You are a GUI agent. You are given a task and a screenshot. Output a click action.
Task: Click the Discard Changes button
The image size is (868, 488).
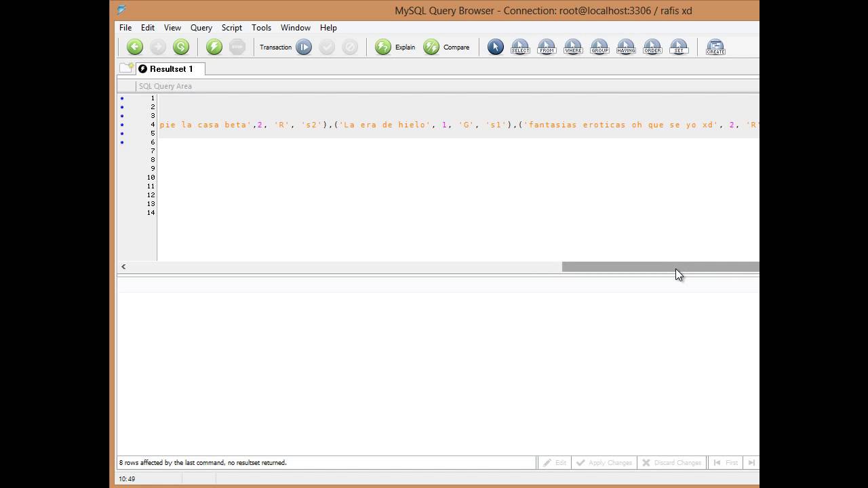(x=672, y=462)
